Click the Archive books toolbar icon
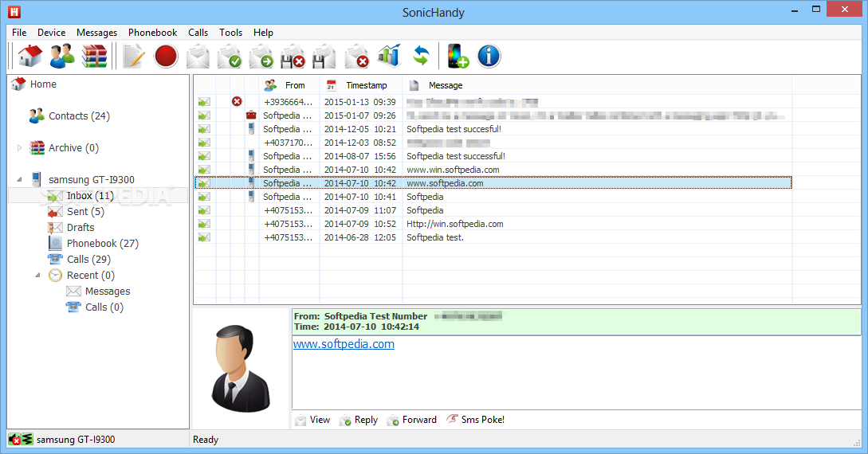Viewport: 868px width, 454px height. 94,56
